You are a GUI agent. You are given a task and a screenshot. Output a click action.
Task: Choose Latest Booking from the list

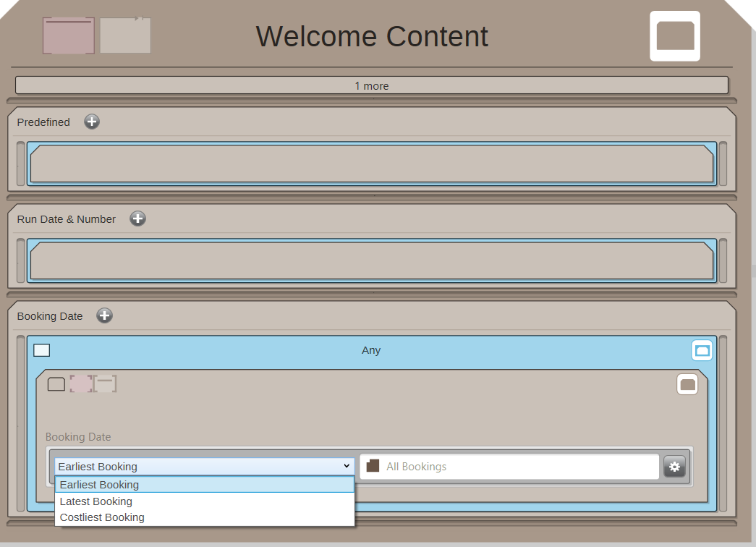[x=205, y=501]
